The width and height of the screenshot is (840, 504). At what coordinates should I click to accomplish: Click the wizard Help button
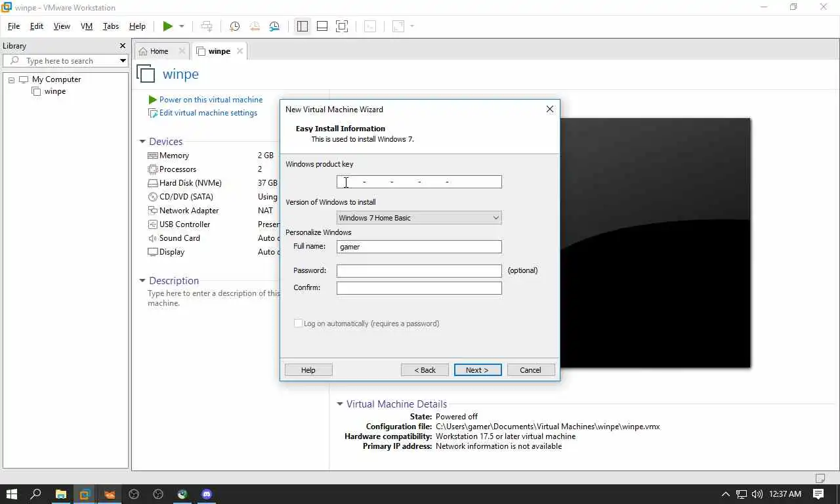click(308, 370)
